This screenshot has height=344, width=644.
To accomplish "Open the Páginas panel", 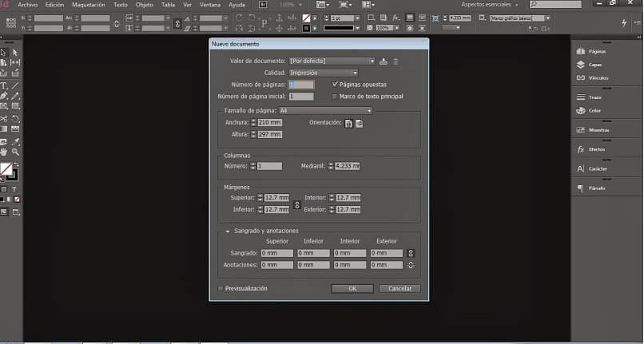I will [592, 52].
